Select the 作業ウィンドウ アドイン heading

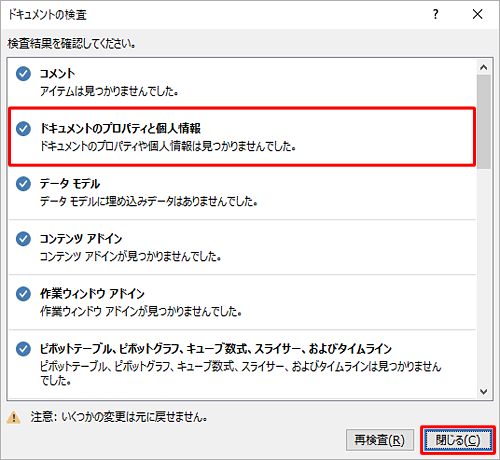tap(92, 294)
